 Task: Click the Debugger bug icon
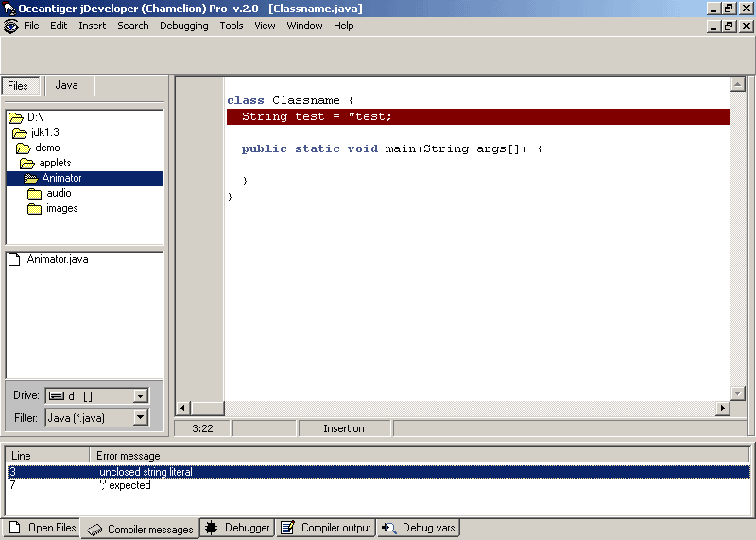pos(211,528)
